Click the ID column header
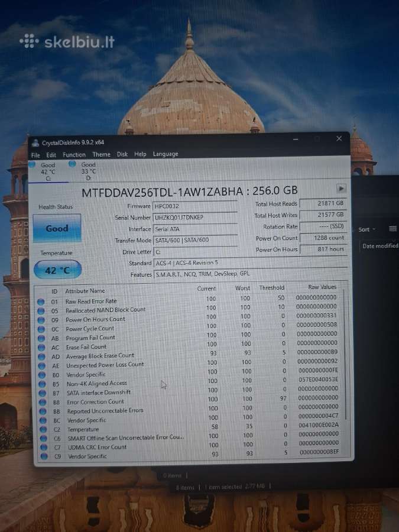Image resolution: width=399 pixels, height=532 pixels. 54,291
